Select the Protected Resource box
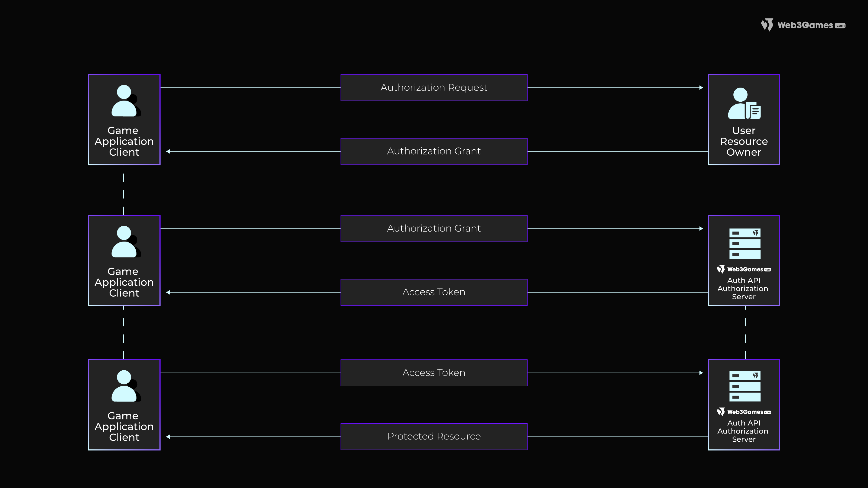Viewport: 868px width, 488px height. click(434, 436)
